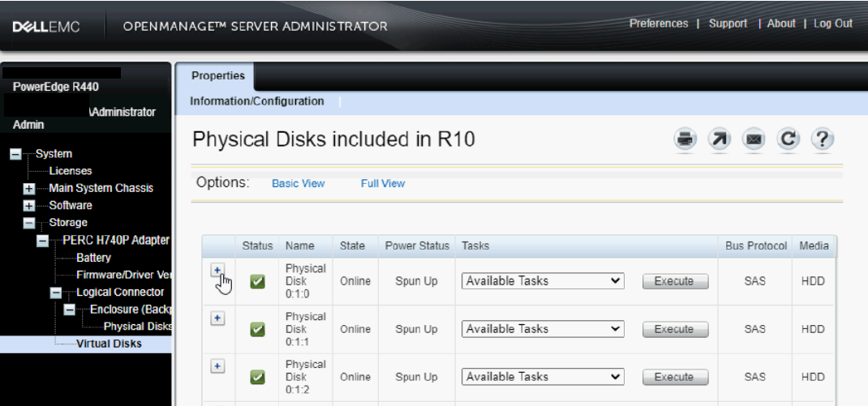Open the Help question mark icon
868x406 pixels.
point(823,139)
